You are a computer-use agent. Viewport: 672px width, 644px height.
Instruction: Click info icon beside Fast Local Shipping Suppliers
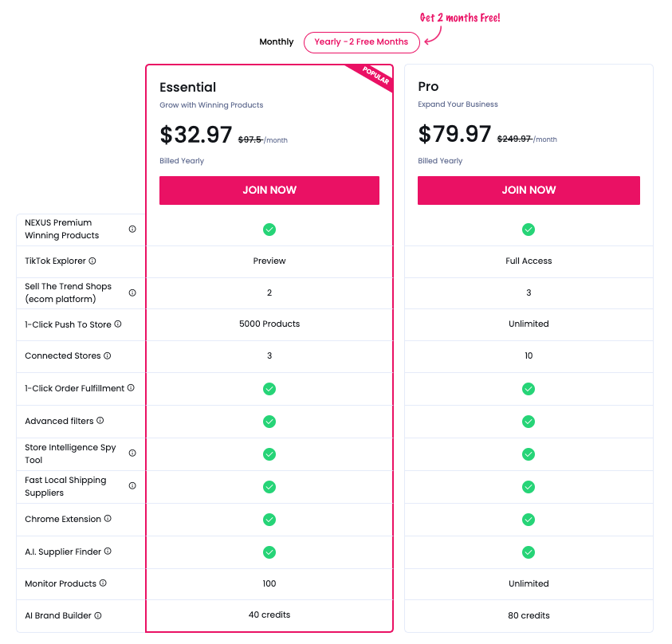click(132, 486)
